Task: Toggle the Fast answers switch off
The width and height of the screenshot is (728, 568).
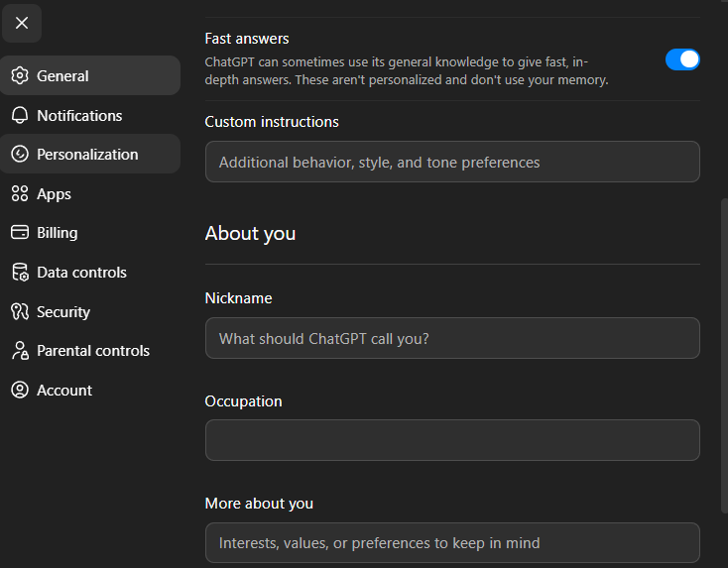Action: click(682, 59)
